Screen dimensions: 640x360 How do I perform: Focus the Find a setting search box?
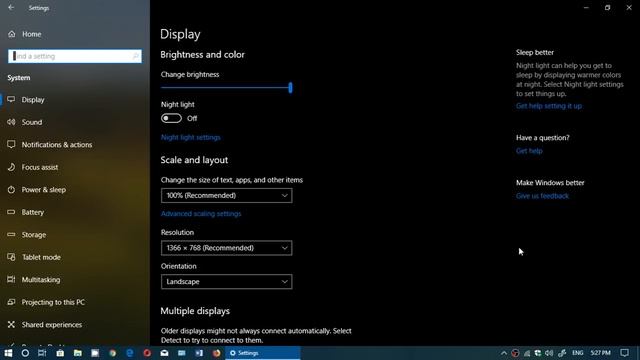click(x=75, y=56)
